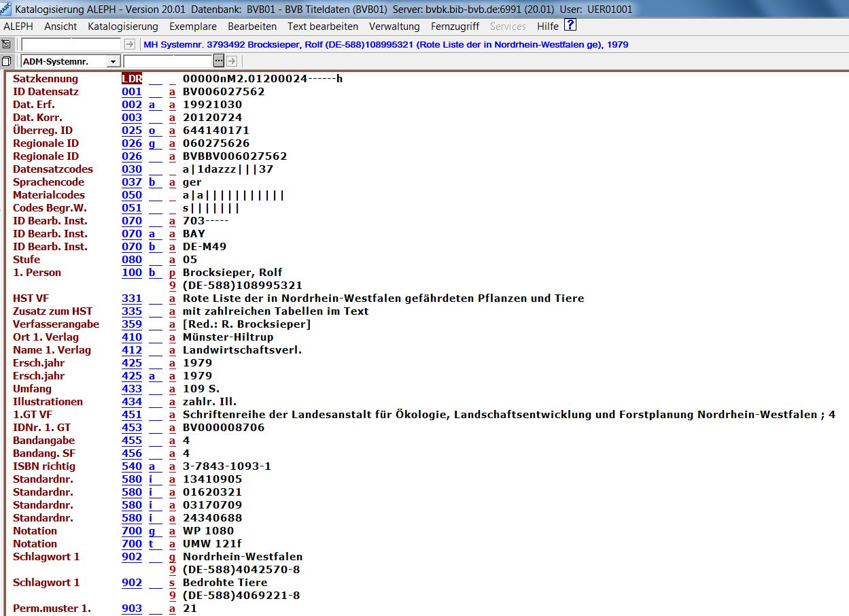This screenshot has width=849, height=616.
Task: Open the ADM-Systemnr. dropdown
Action: [x=113, y=61]
